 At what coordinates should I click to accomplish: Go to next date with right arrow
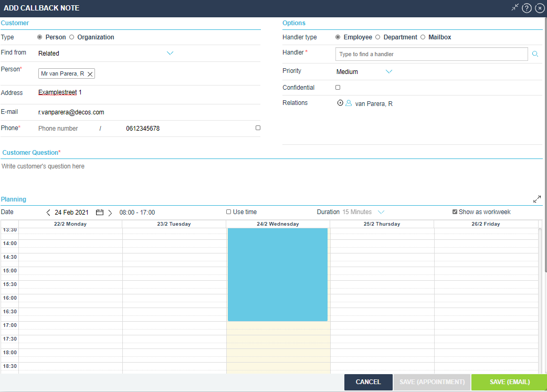(x=110, y=213)
